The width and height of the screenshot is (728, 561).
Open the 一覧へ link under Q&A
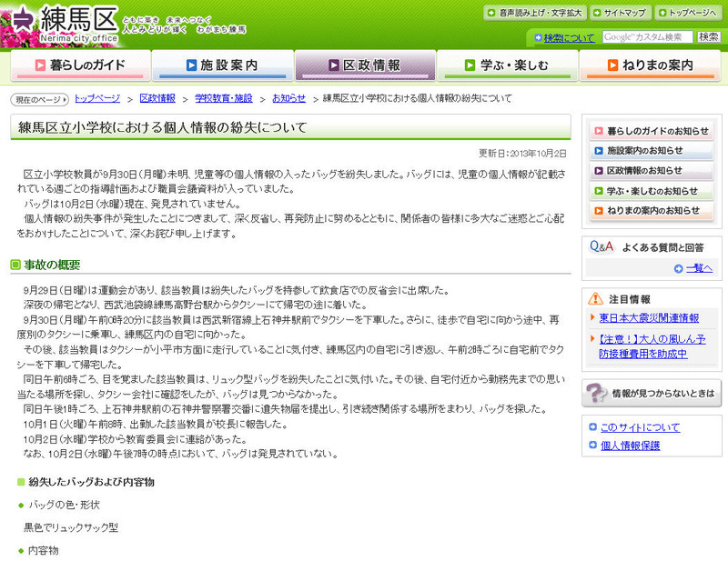tap(697, 268)
